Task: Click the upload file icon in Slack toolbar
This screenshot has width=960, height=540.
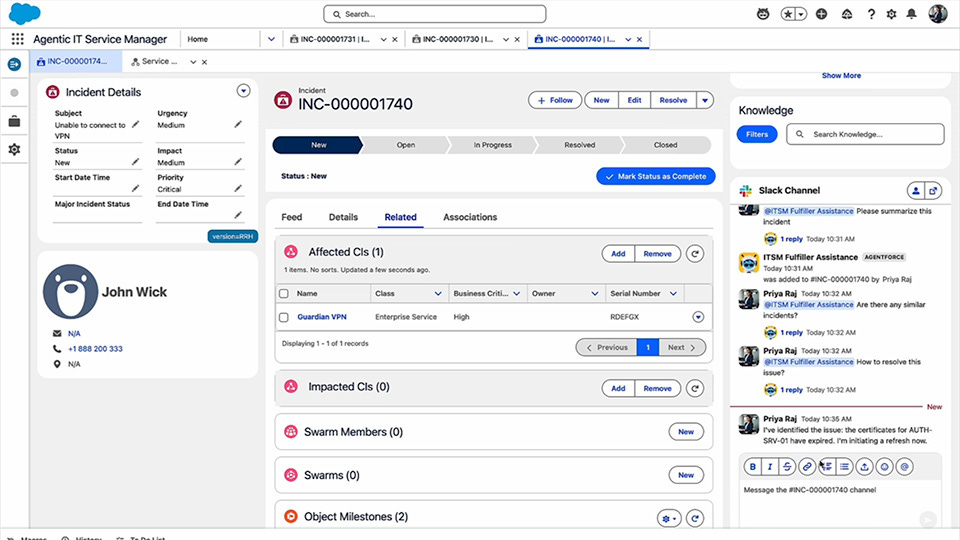Action: pos(864,467)
